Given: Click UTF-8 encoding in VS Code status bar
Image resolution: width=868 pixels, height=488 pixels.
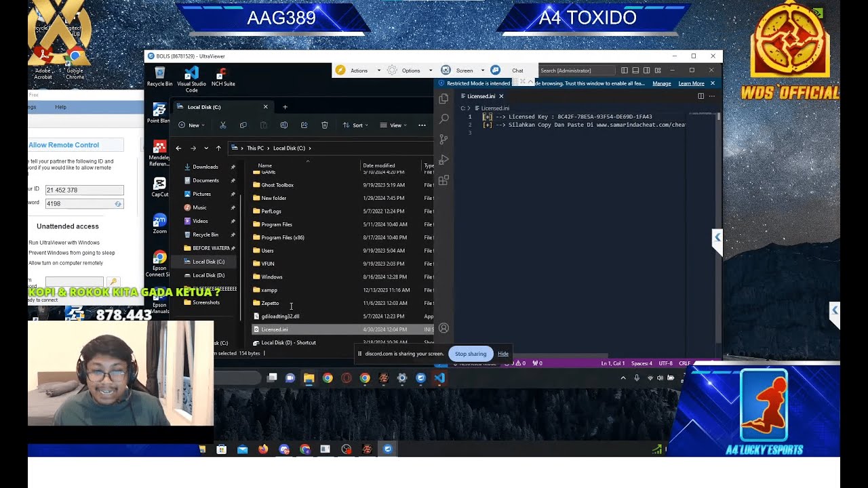Looking at the screenshot, I should 665,363.
